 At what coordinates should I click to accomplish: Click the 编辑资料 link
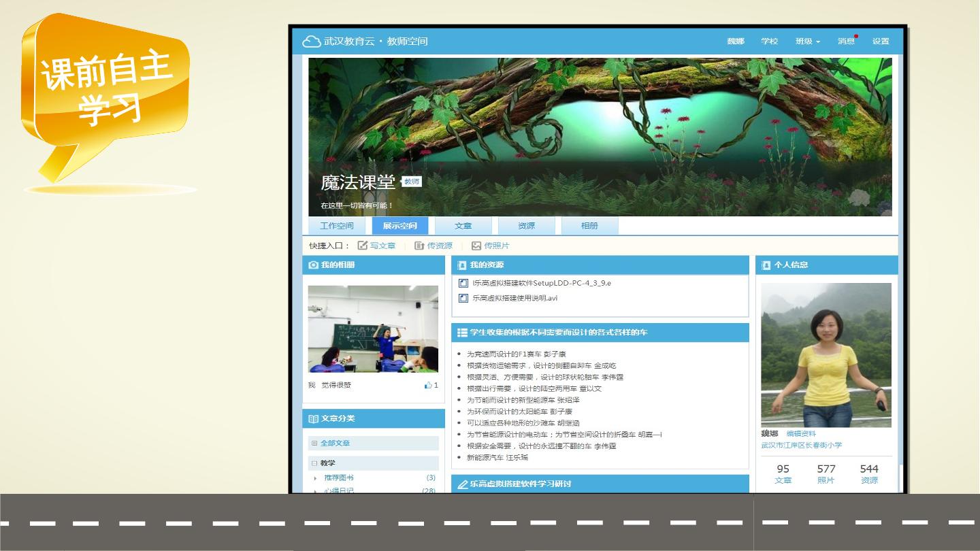pos(801,433)
